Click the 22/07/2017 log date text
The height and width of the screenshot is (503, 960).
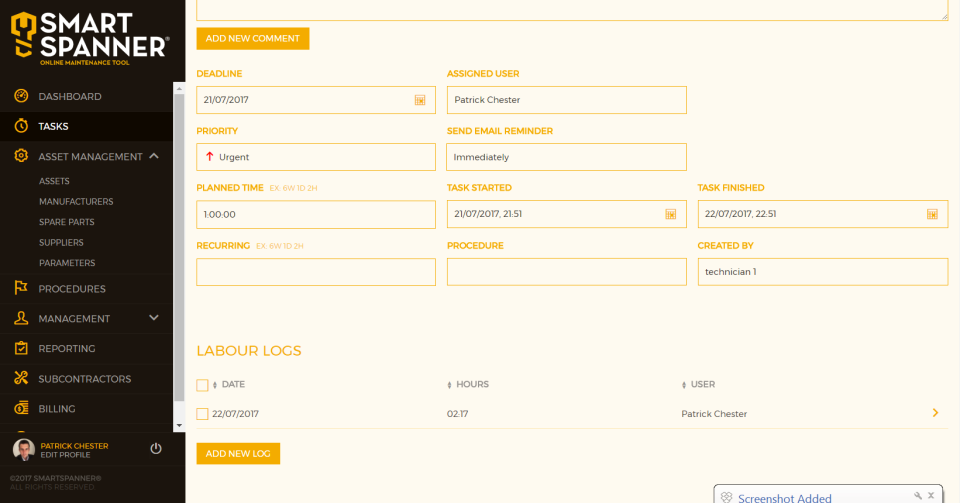click(235, 414)
